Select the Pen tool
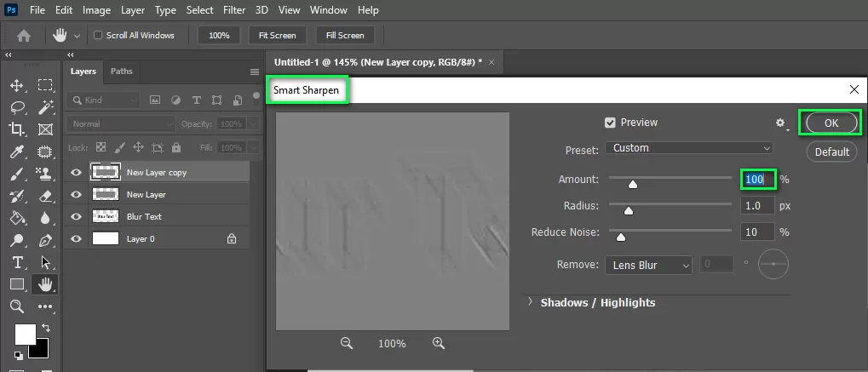The image size is (868, 372). tap(45, 240)
